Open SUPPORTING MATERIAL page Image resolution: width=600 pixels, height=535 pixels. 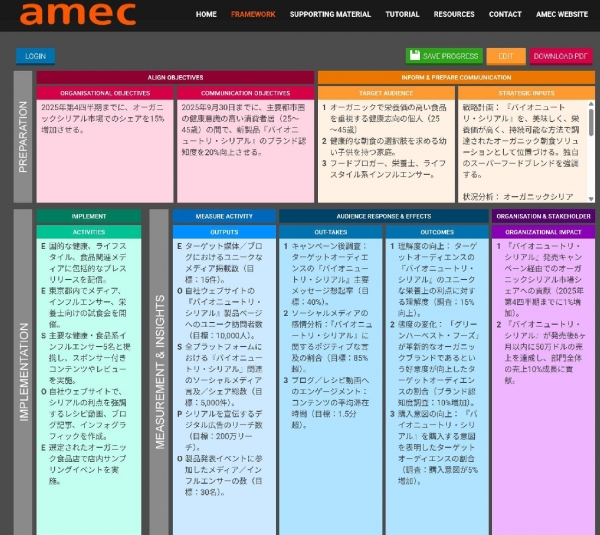point(330,14)
